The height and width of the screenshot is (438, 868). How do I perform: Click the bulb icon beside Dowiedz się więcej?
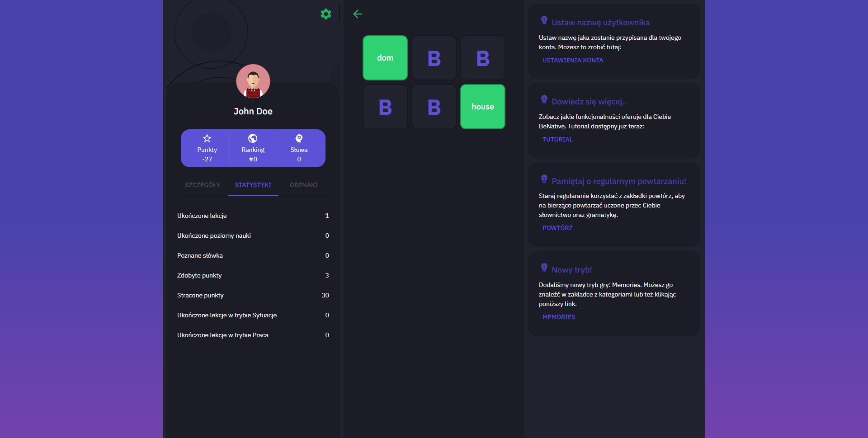tap(544, 100)
